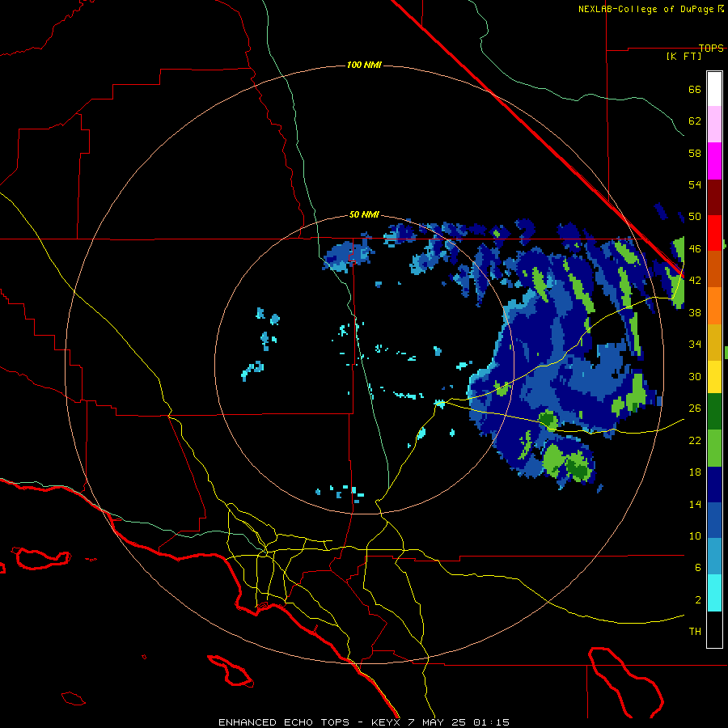Click the 100 NMI range ring label
Viewport: 728px width, 728px height.
pos(364,65)
